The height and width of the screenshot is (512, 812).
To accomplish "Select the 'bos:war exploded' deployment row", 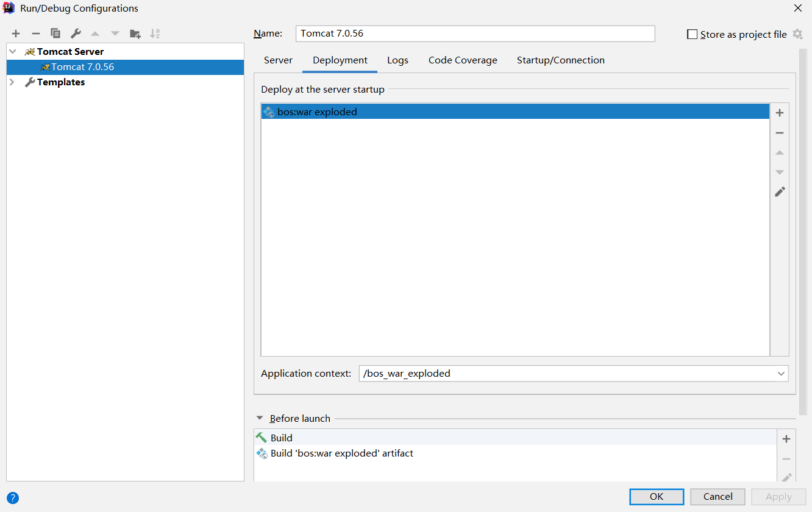I will (x=515, y=112).
